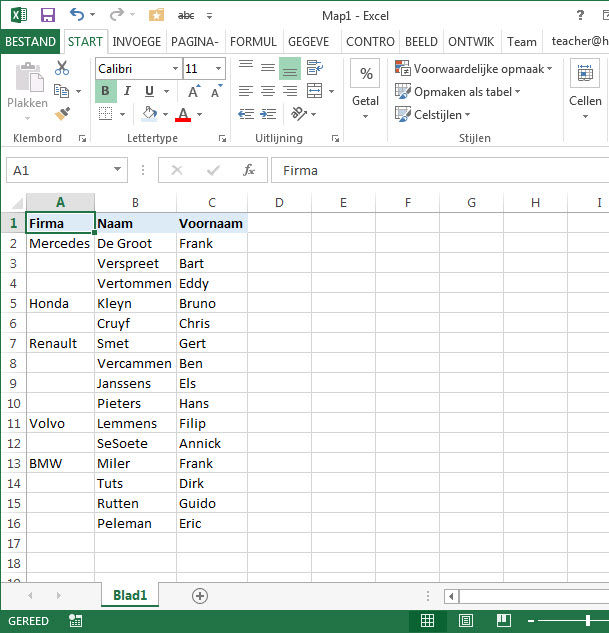Toggle align text left button

(246, 91)
